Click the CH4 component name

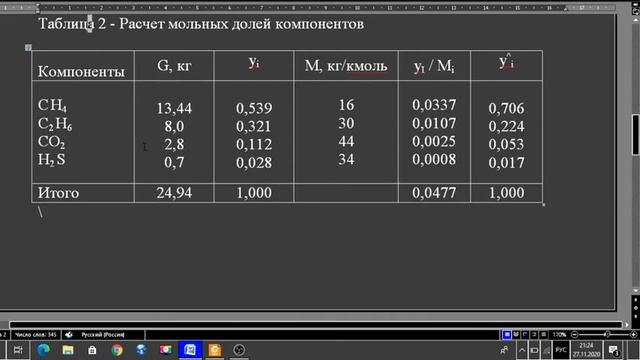(x=52, y=105)
